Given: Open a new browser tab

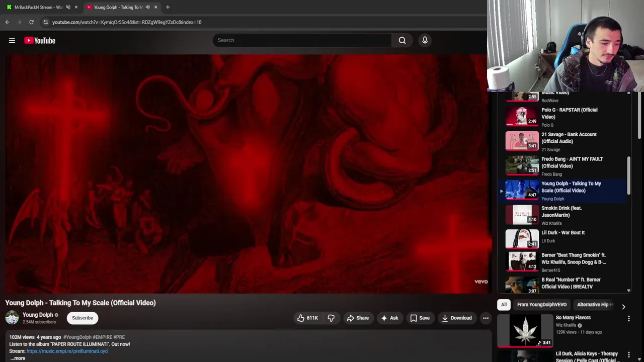Looking at the screenshot, I should tap(168, 7).
